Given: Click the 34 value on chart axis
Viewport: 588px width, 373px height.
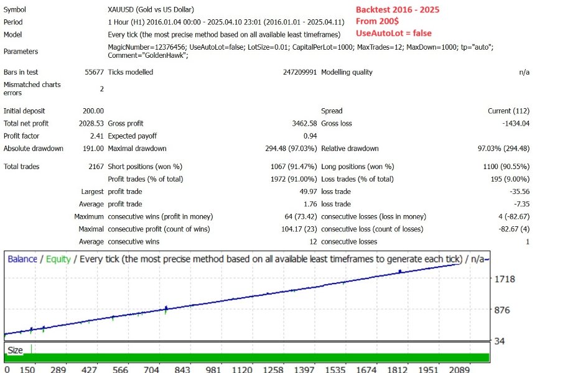Looking at the screenshot, I should click(500, 341).
